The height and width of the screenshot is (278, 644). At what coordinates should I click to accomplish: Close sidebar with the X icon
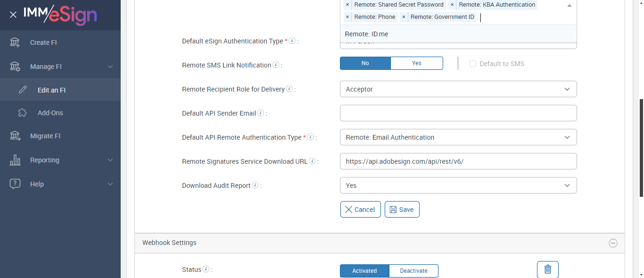coord(13,15)
